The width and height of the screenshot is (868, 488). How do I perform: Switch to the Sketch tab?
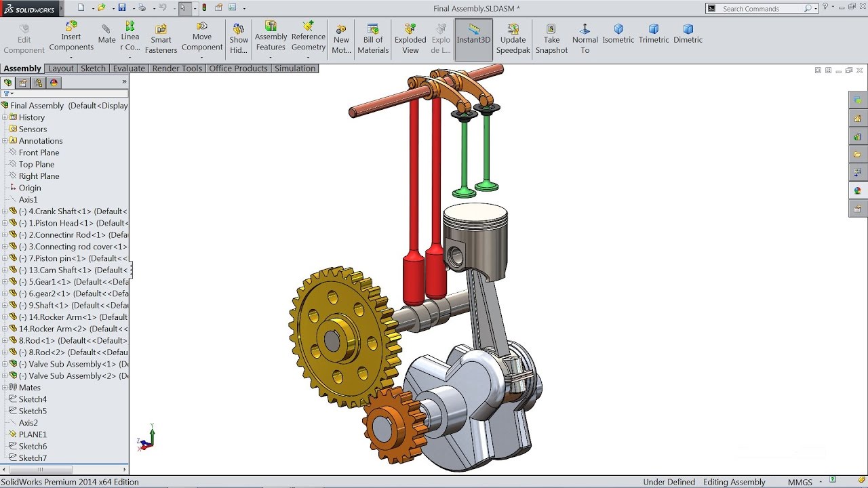[93, 68]
